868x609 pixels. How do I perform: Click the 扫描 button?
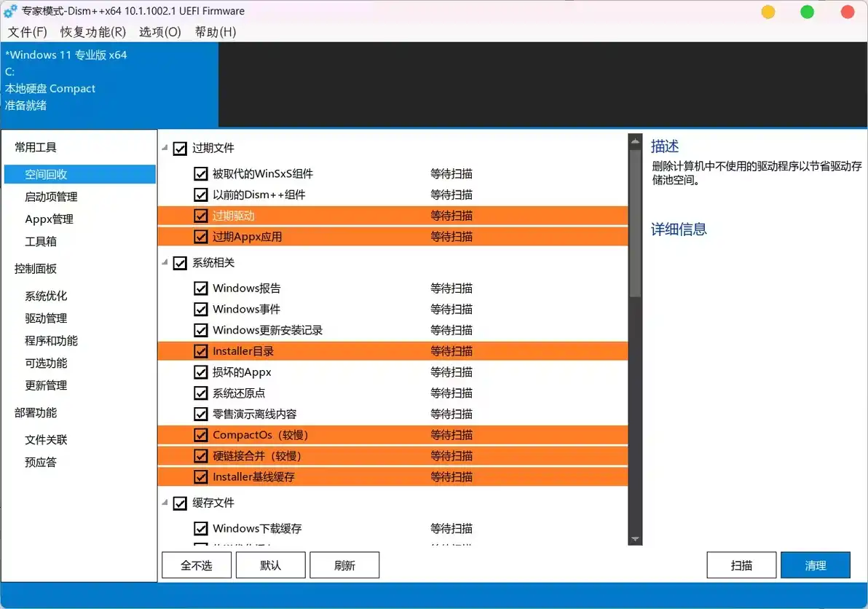(x=741, y=565)
